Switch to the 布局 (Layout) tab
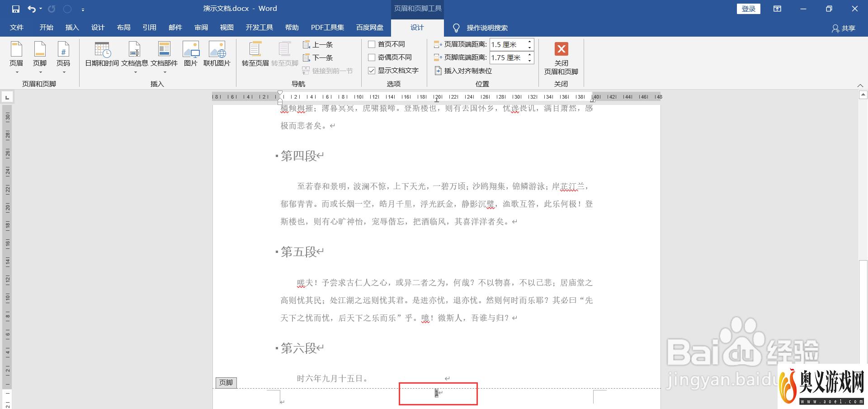Viewport: 868px width, 409px height. 123,28
